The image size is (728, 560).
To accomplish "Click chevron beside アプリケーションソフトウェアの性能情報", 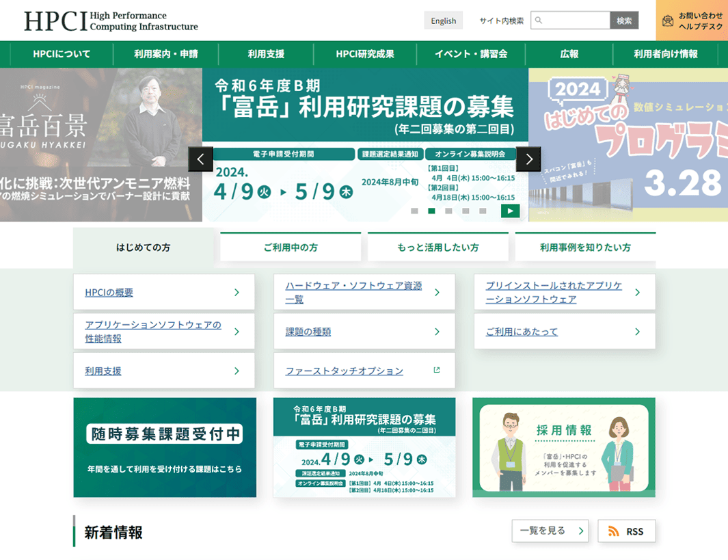I will pos(237,332).
